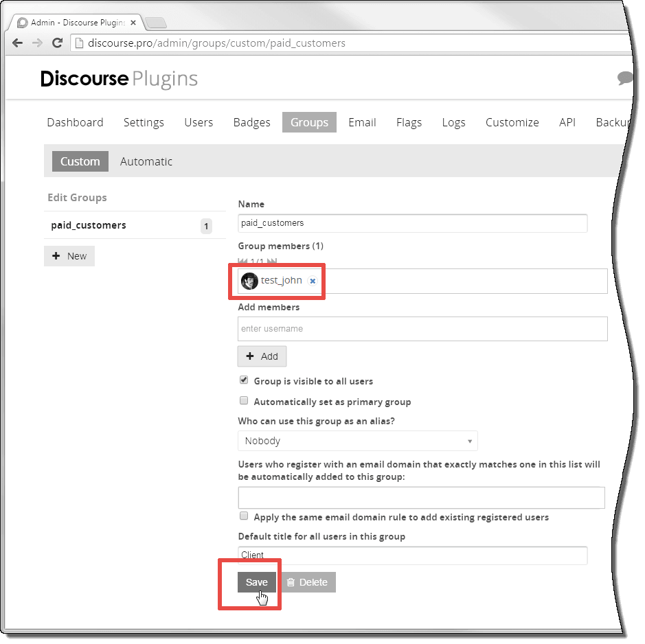Remove test_john from group members

[313, 281]
